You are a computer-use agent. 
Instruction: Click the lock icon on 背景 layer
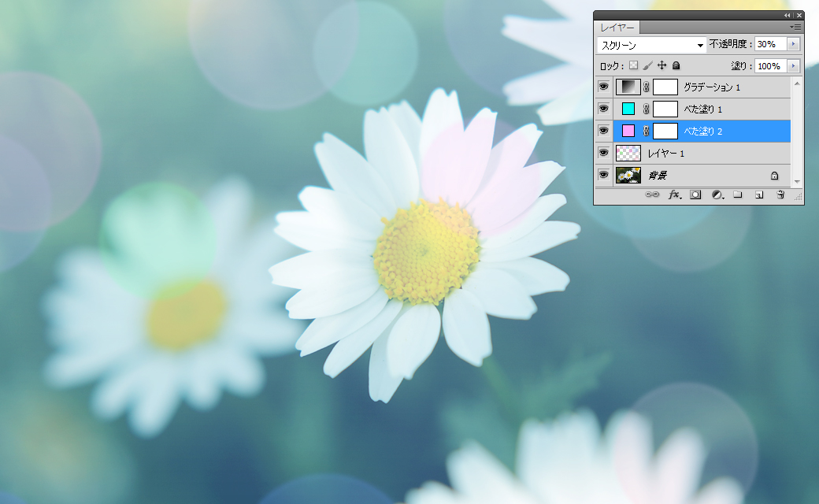[x=775, y=176]
